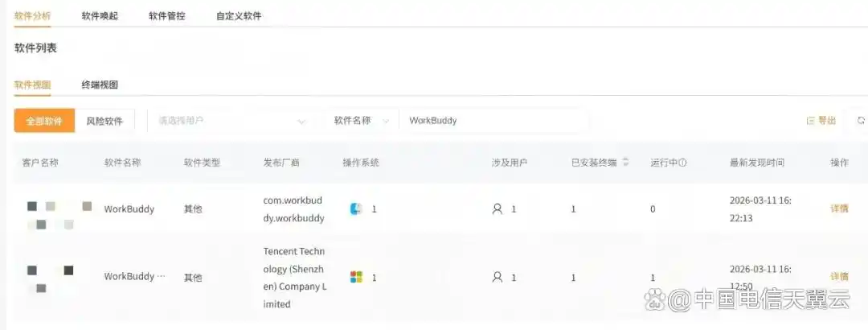The image size is (868, 330).
Task: Open 详情 for the Tencent Technology row
Action: (839, 276)
